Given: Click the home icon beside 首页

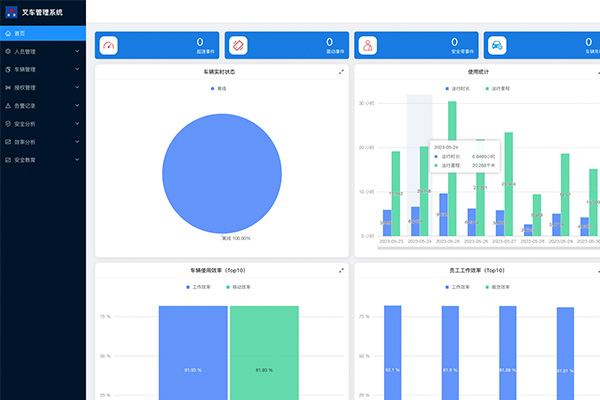Looking at the screenshot, I should [x=8, y=33].
